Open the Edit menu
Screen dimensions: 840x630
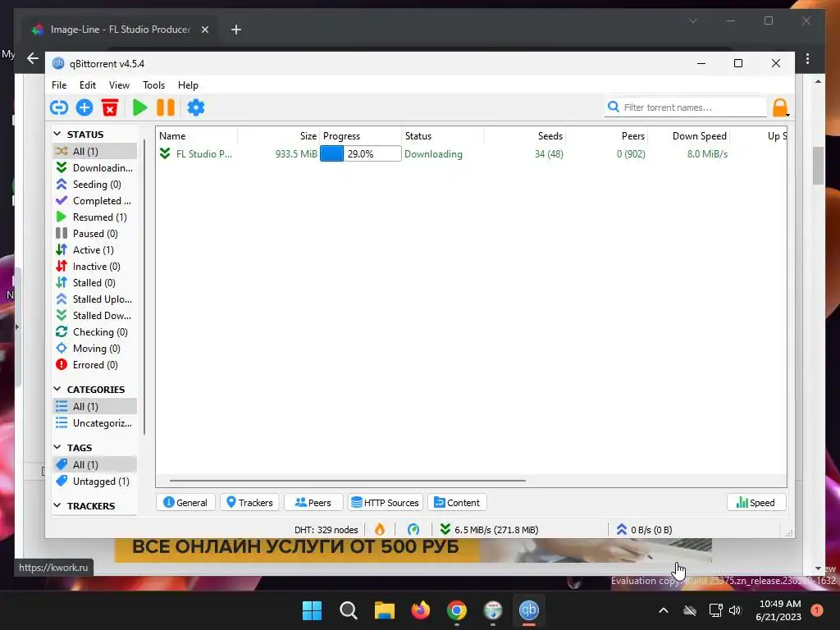click(x=87, y=85)
